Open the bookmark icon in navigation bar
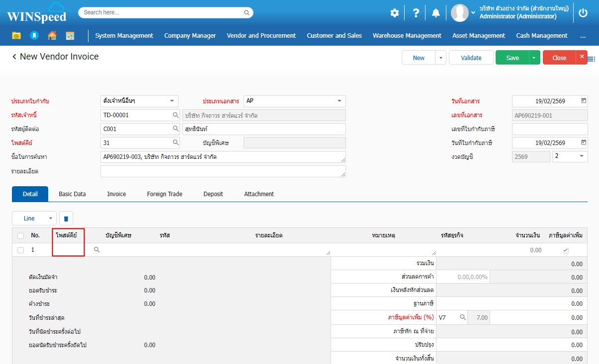Screen dimensions: 599x364 coord(34,36)
